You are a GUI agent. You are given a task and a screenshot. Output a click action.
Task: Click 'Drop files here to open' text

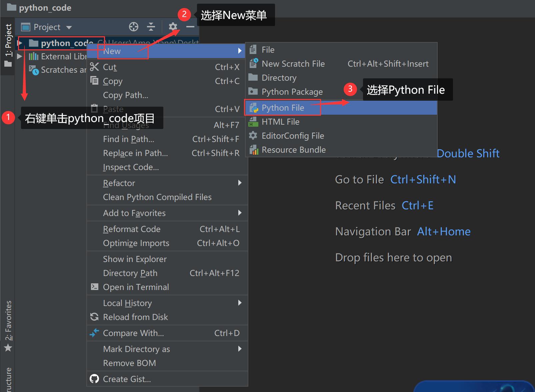[x=394, y=257]
